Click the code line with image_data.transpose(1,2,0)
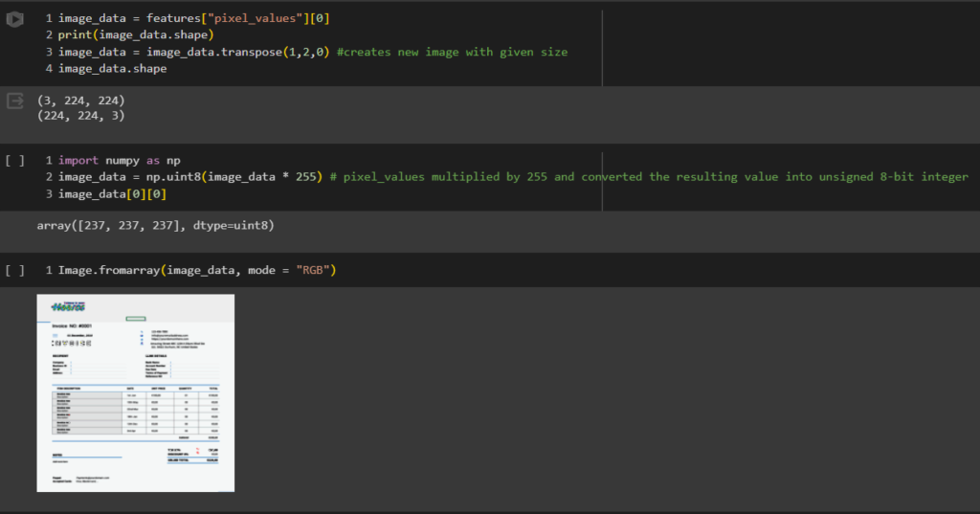 (193, 52)
